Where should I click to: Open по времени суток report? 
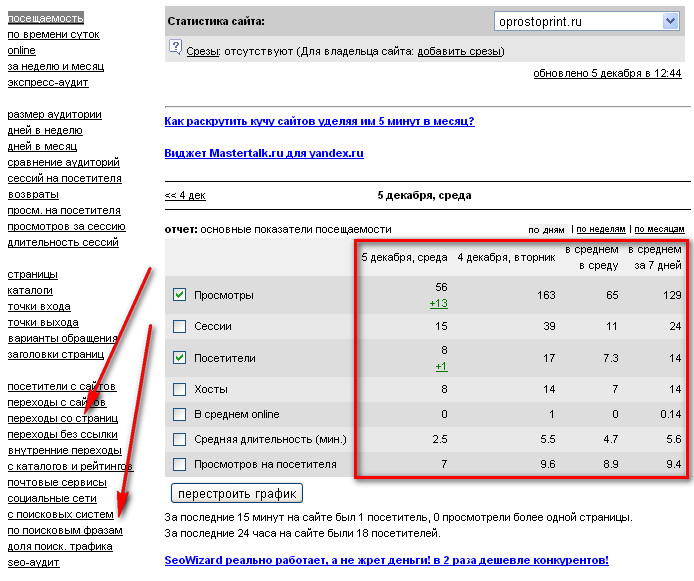54,35
